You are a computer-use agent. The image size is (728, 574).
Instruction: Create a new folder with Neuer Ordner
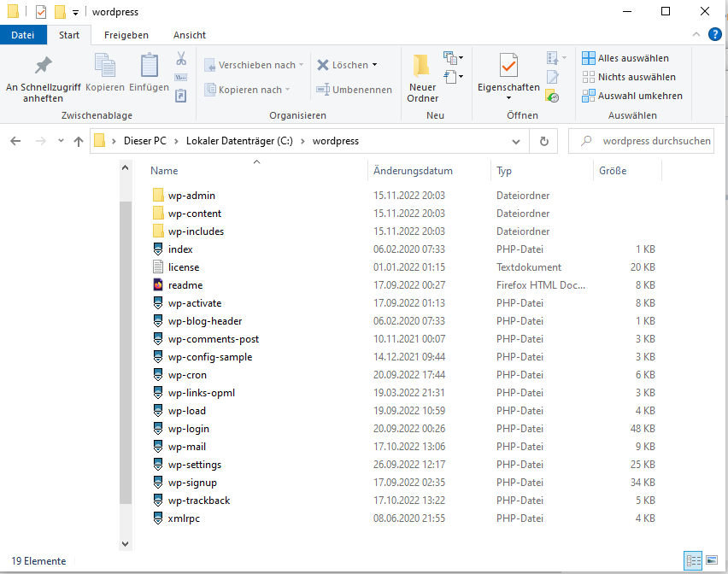coord(422,78)
